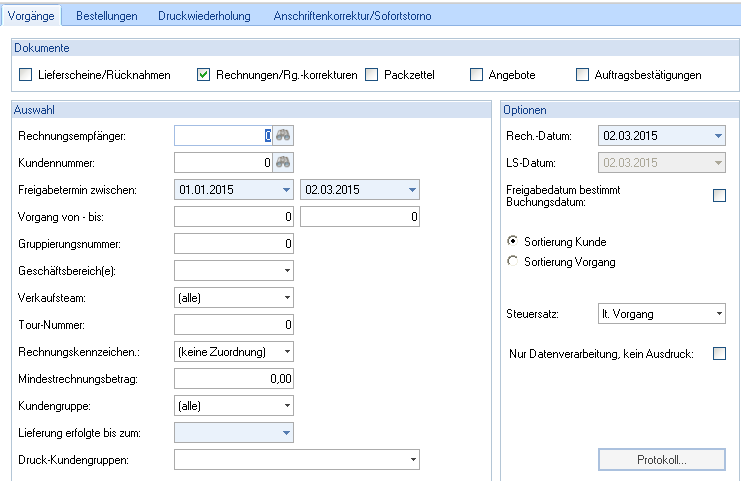Tick the Packzettel checkbox
741x481 pixels.
click(x=372, y=75)
